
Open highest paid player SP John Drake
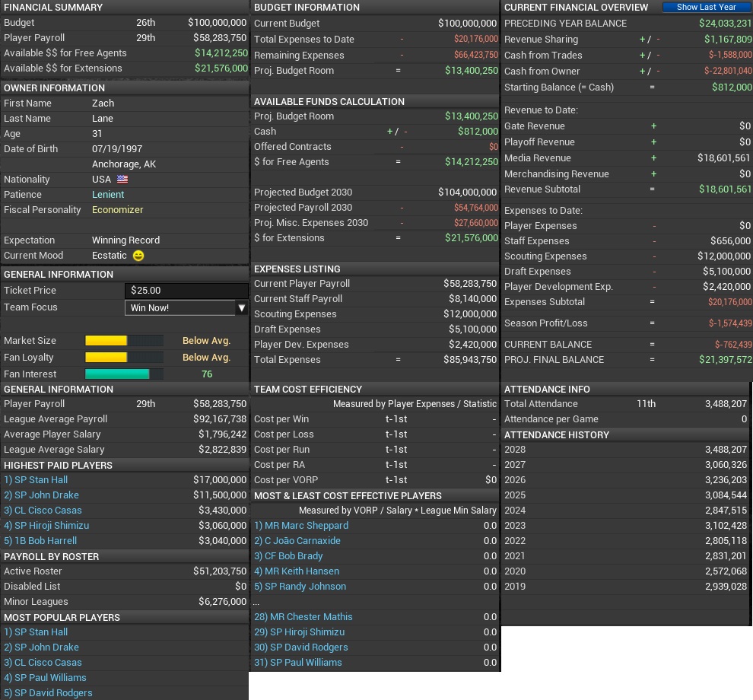tap(41, 495)
